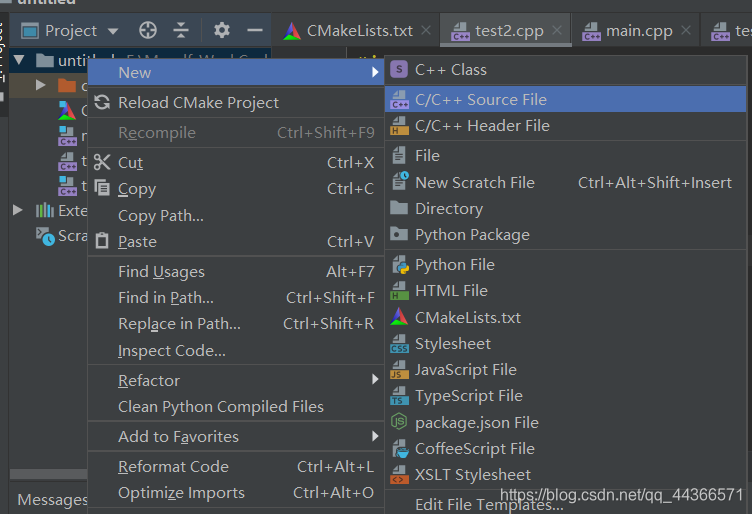Open Project panel settings gear
Screen dimensions: 752x514
pos(222,30)
